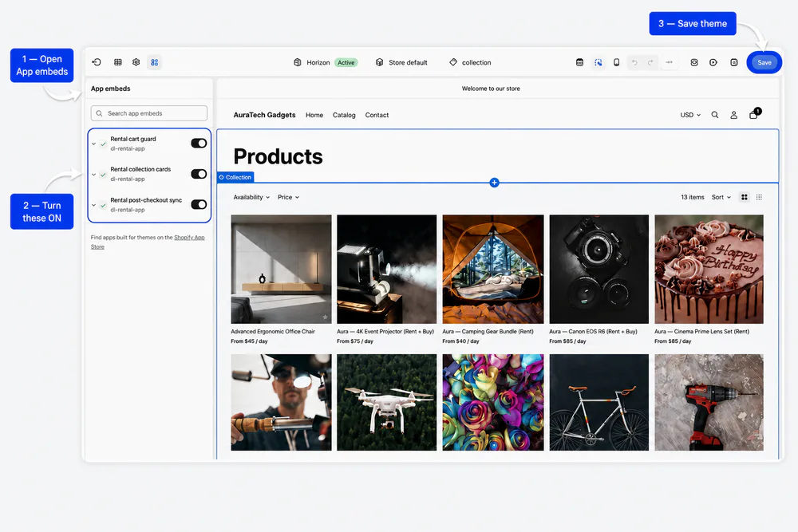Open the collection template selector
Image resolution: width=798 pixels, height=532 pixels.
pos(470,62)
